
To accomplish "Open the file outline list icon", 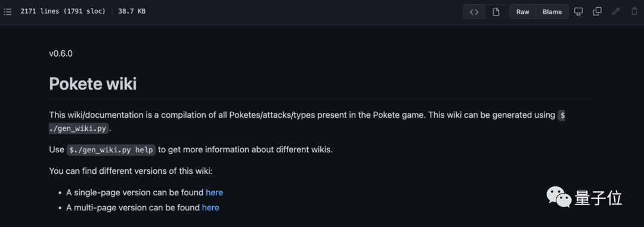I will (7, 11).
